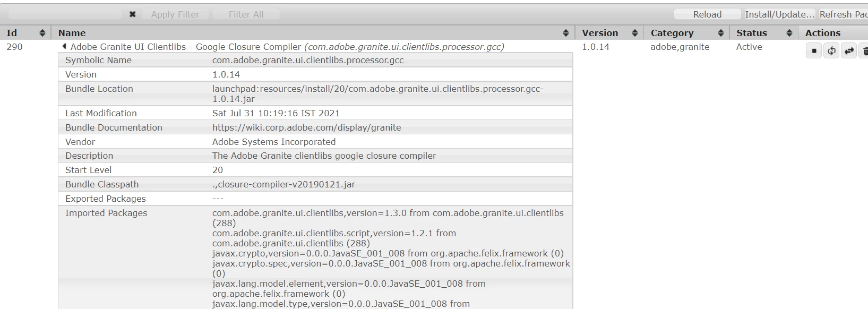The image size is (868, 309).
Task: Select the Adobe Systems Incorporated vendor value
Action: (x=274, y=142)
